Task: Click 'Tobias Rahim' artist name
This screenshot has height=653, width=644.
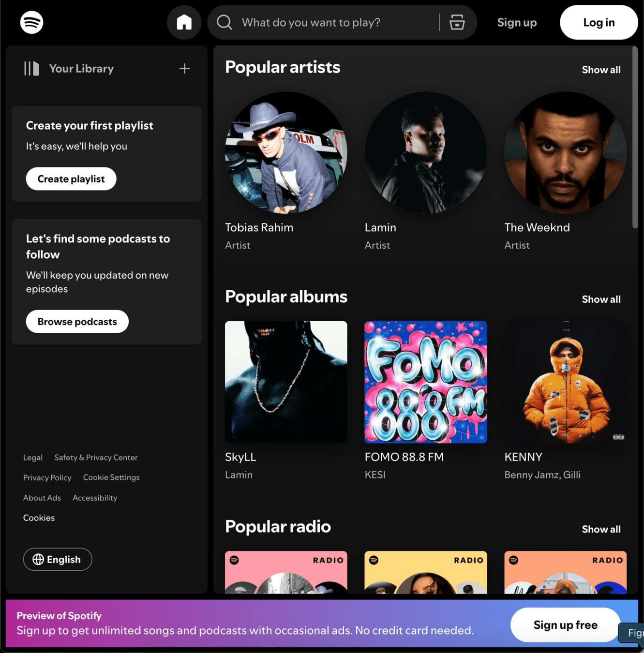Action: pos(259,227)
